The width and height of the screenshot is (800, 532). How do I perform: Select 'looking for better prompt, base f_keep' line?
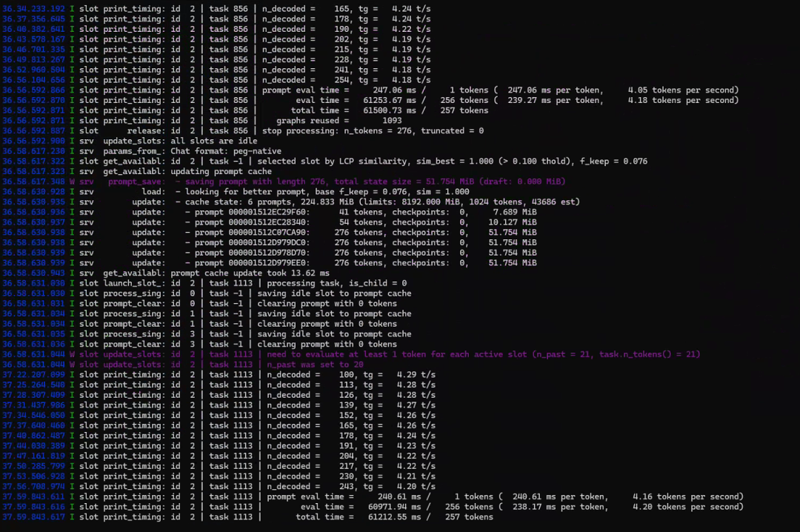point(236,193)
